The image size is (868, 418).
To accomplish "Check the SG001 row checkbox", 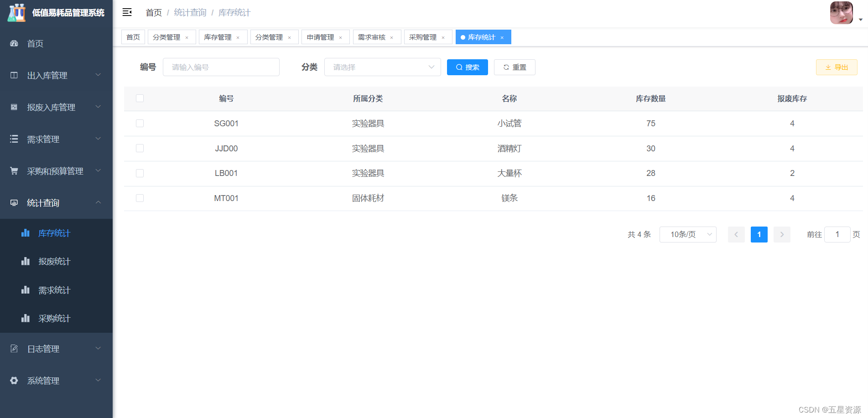I will (140, 124).
